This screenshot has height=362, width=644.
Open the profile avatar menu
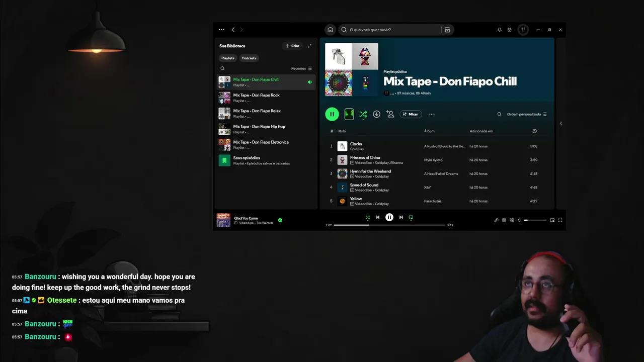523,30
